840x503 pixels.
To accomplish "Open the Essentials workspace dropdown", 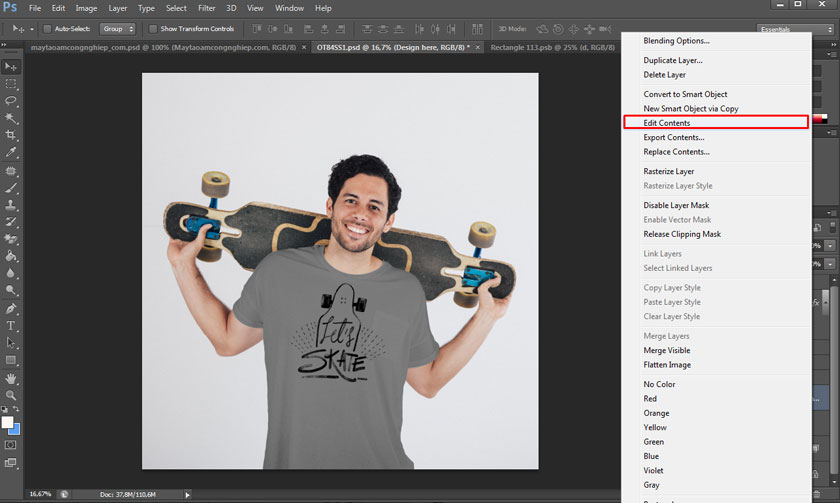I will point(796,29).
